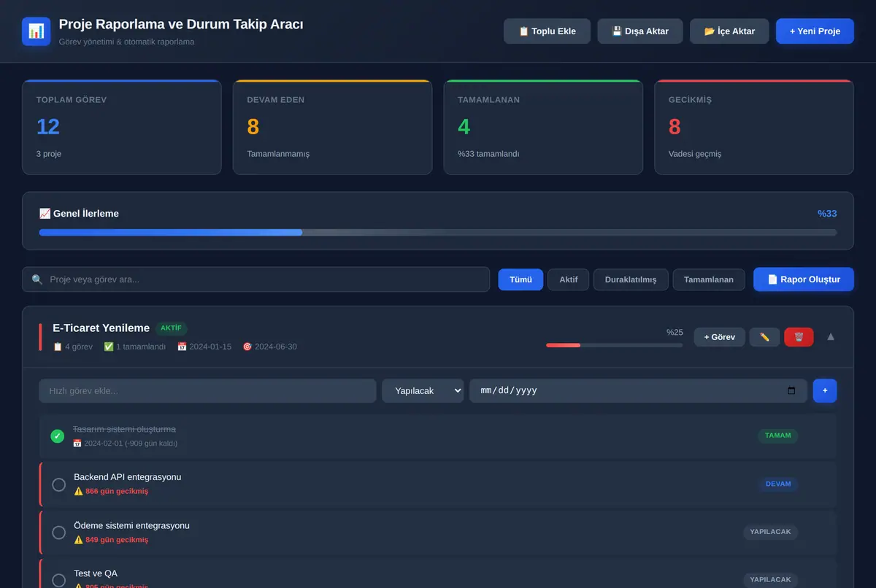Click the Gecikmiş stat card
876x588 pixels.
point(754,127)
